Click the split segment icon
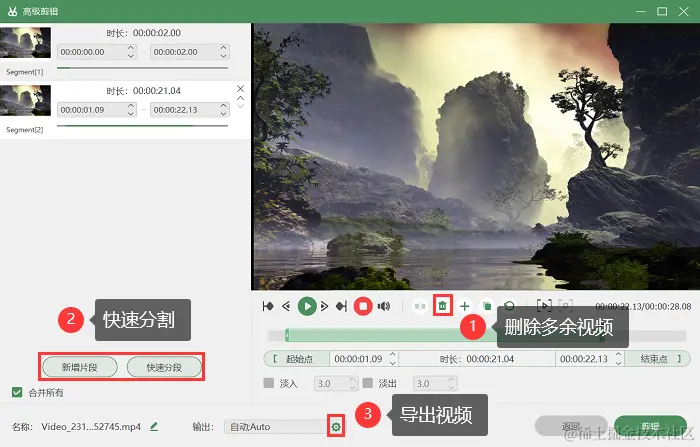700x447 pixels. point(420,306)
